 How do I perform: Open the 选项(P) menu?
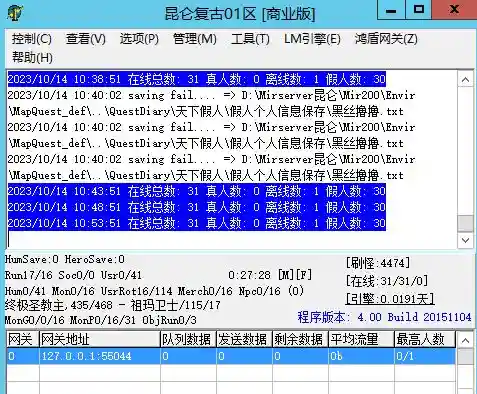(139, 39)
